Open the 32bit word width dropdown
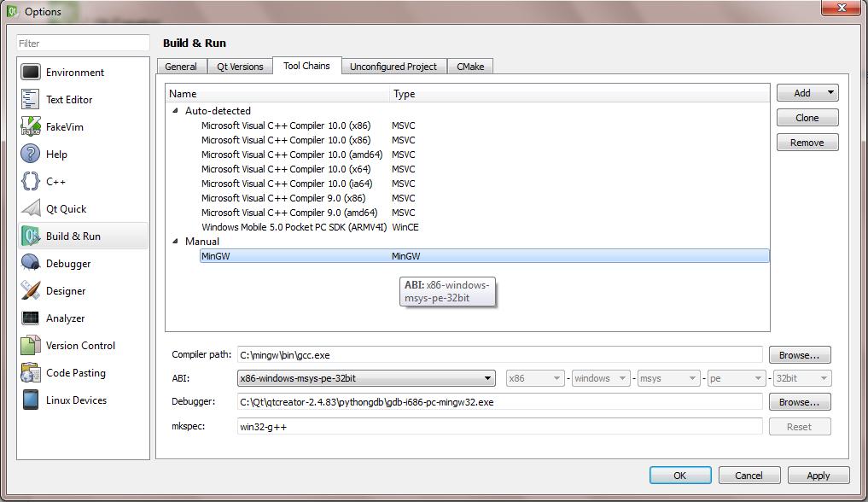Image resolution: width=868 pixels, height=502 pixels. click(x=802, y=378)
